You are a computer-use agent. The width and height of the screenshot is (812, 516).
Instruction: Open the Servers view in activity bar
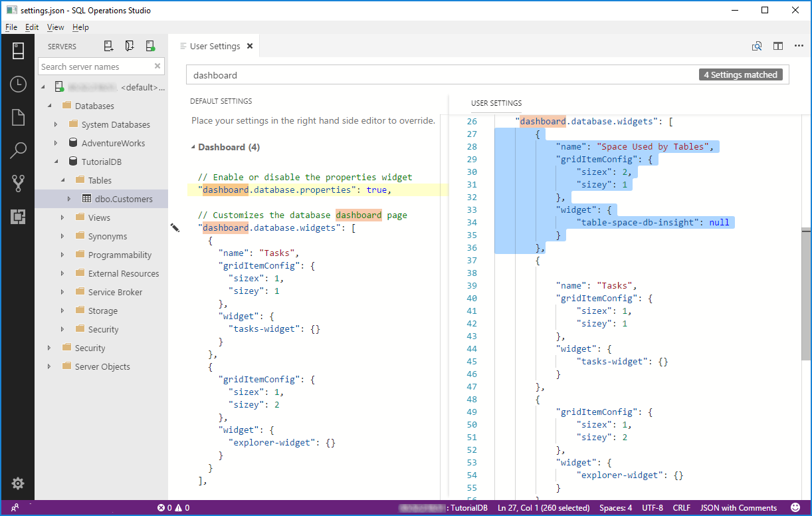(x=18, y=51)
